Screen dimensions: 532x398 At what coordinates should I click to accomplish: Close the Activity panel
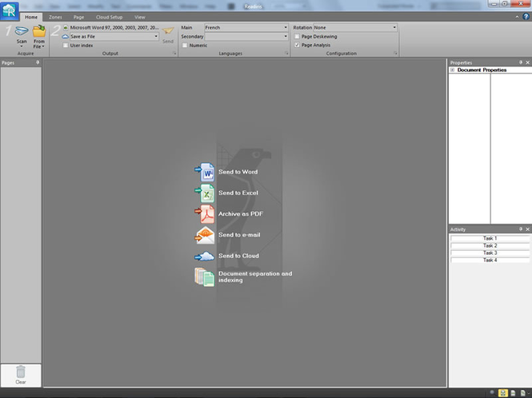coord(527,229)
